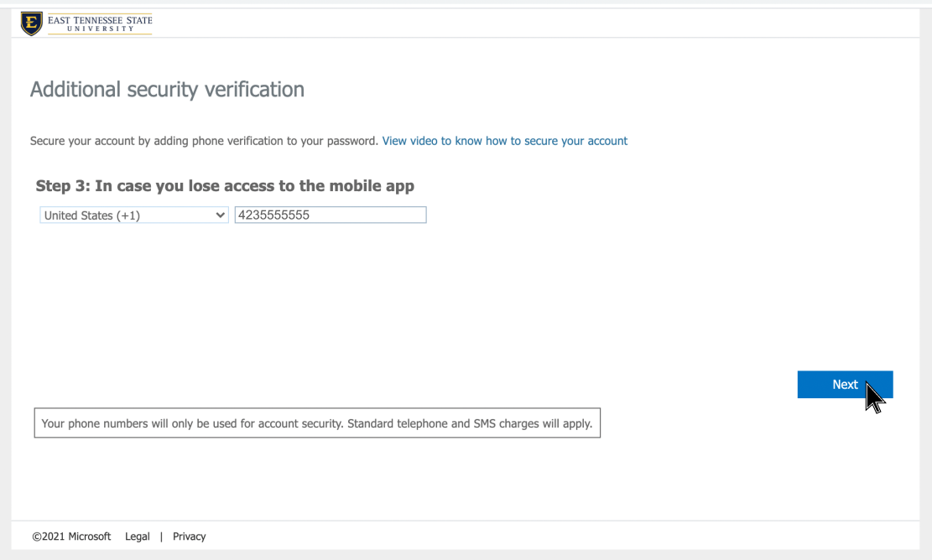Screen dimensions: 932x560
Task: Click the Additional security verification heading
Action: (167, 90)
